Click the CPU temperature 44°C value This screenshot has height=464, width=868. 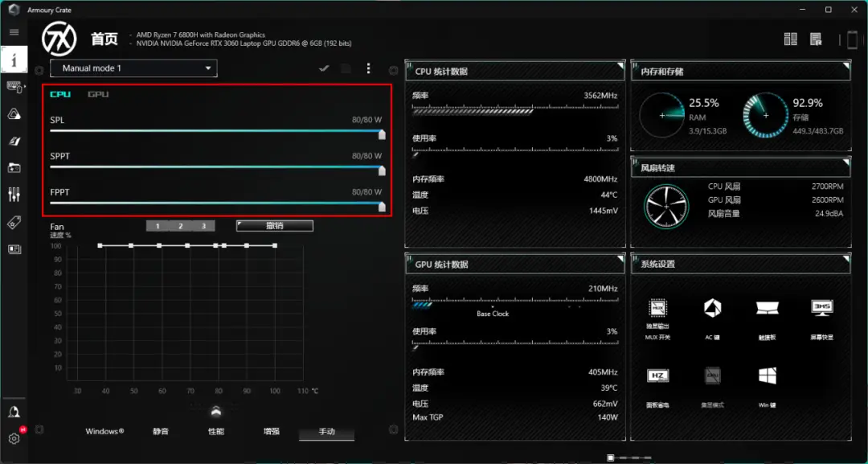click(608, 195)
